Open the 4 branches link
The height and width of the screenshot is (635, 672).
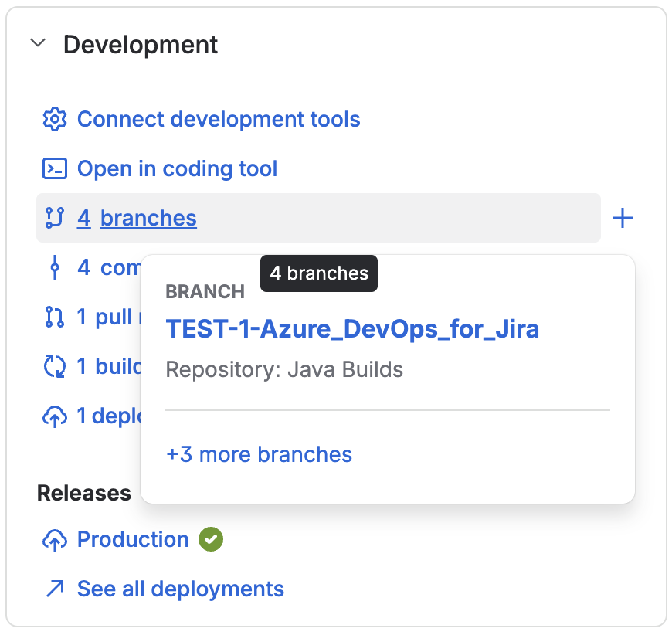pos(137,218)
